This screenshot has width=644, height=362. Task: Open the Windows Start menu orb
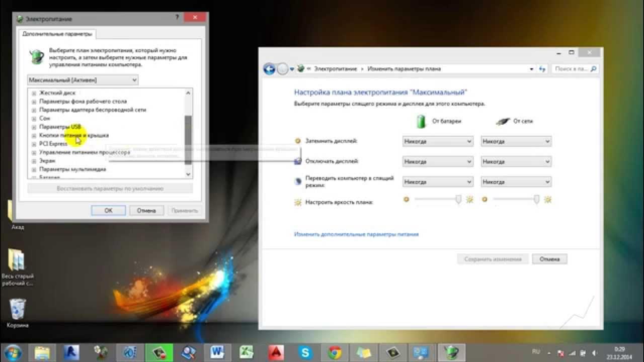pos(12,352)
